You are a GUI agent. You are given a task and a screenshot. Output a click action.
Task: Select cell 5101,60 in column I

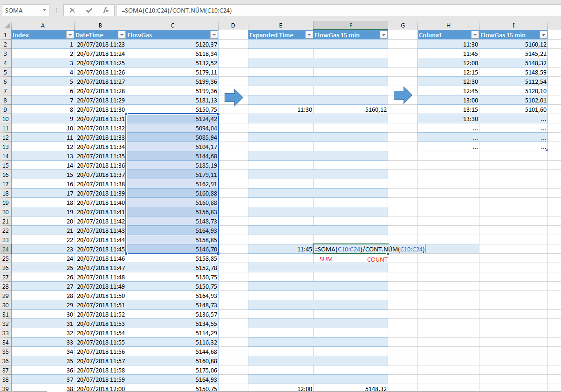pos(513,109)
